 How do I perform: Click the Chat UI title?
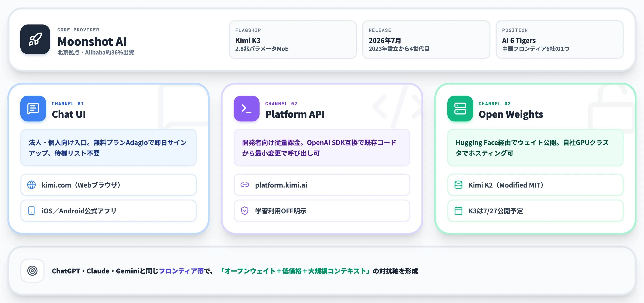[69, 114]
